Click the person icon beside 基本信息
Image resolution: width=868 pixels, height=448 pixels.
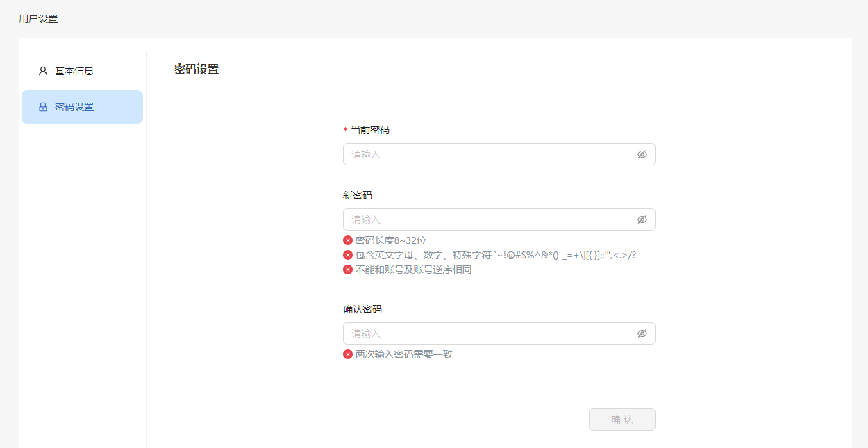tap(43, 71)
